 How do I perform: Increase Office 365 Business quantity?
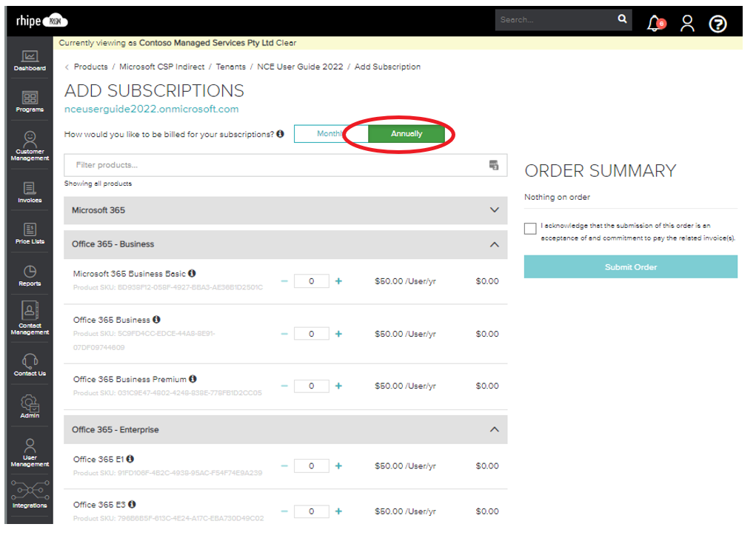(338, 334)
